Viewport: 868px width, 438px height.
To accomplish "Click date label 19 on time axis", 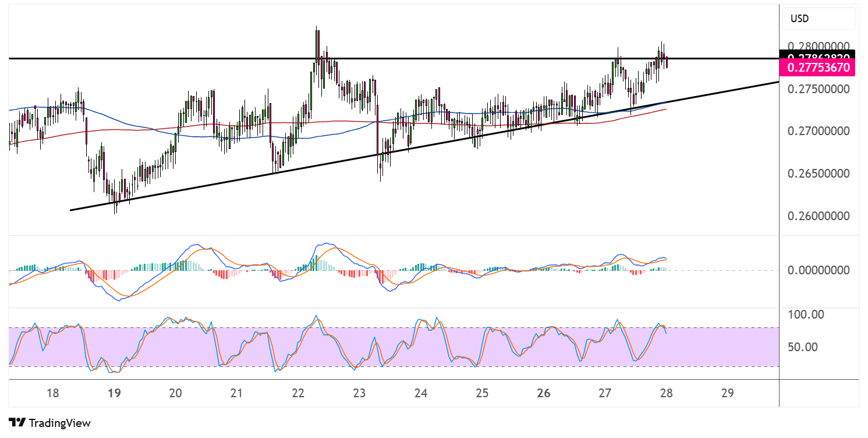I will (x=114, y=393).
